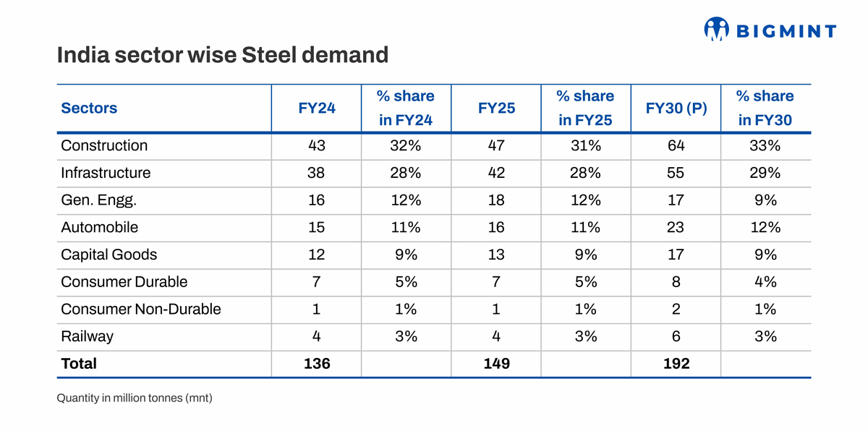This screenshot has width=868, height=434.
Task: Select the Consumer Non-Durable row label
Action: pos(140,310)
